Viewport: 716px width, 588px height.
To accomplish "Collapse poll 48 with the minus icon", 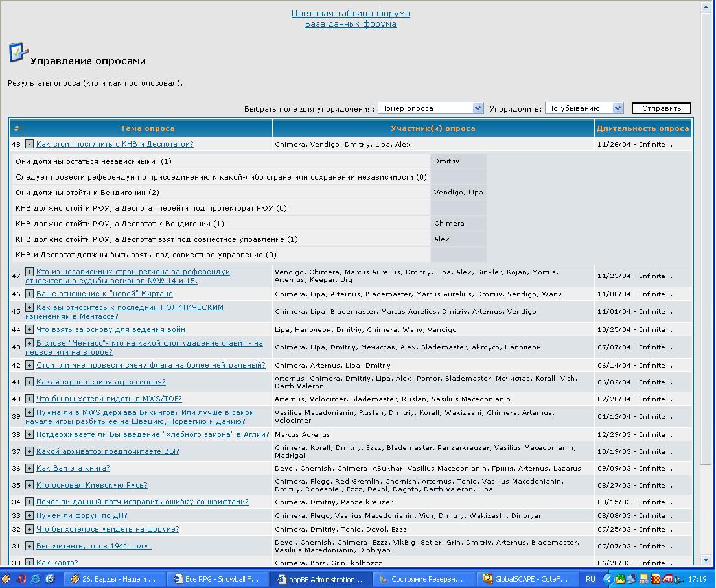I will coord(29,144).
